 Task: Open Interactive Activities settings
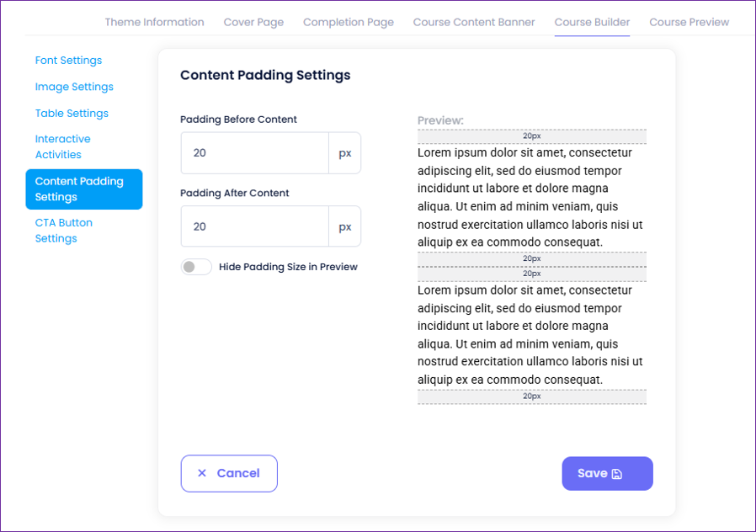tap(63, 146)
